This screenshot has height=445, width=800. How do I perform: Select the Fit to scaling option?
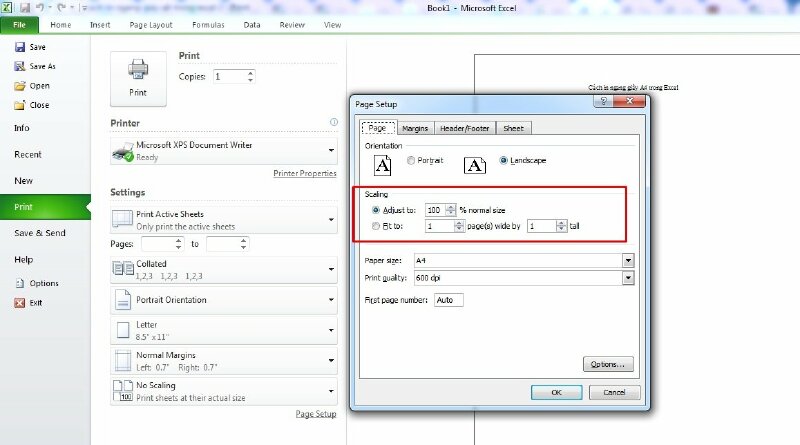pyautogui.click(x=376, y=226)
